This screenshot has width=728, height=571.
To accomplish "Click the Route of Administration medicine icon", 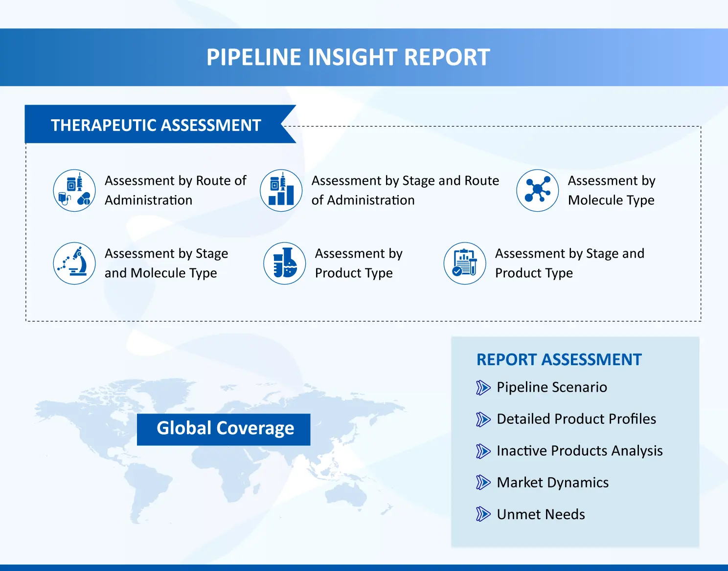I will pyautogui.click(x=74, y=191).
